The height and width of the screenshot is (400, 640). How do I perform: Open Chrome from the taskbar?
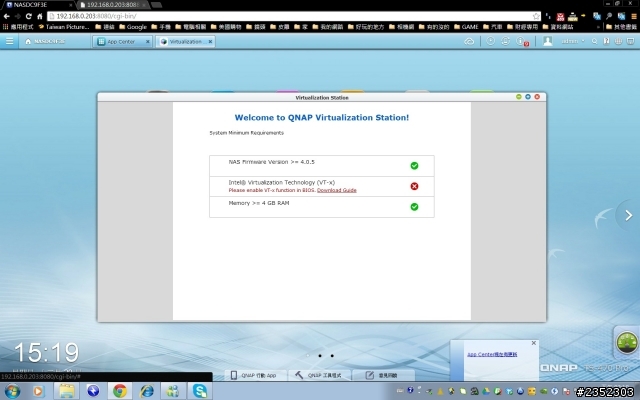[x=120, y=391]
